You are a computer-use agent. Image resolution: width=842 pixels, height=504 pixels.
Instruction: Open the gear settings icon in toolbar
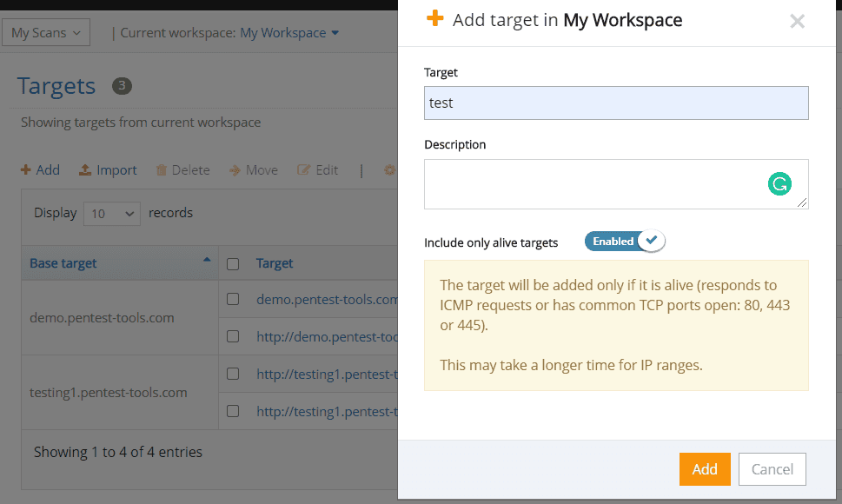point(388,169)
